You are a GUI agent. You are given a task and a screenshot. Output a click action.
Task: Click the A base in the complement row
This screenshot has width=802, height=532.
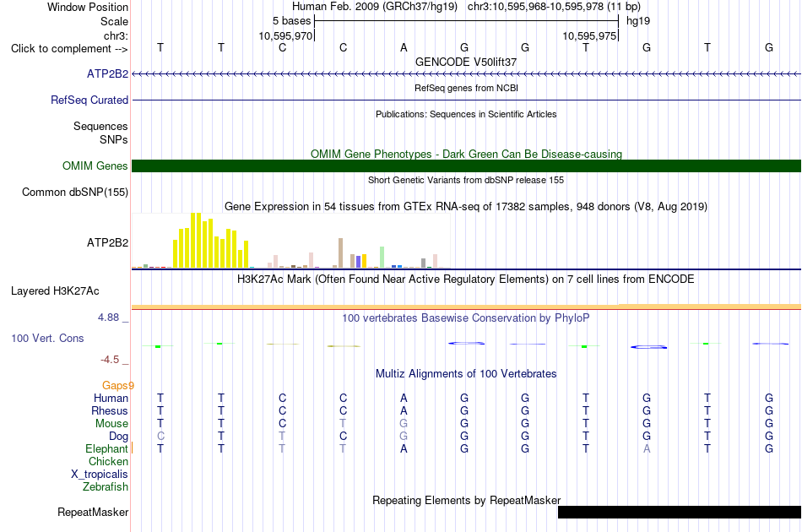click(404, 47)
